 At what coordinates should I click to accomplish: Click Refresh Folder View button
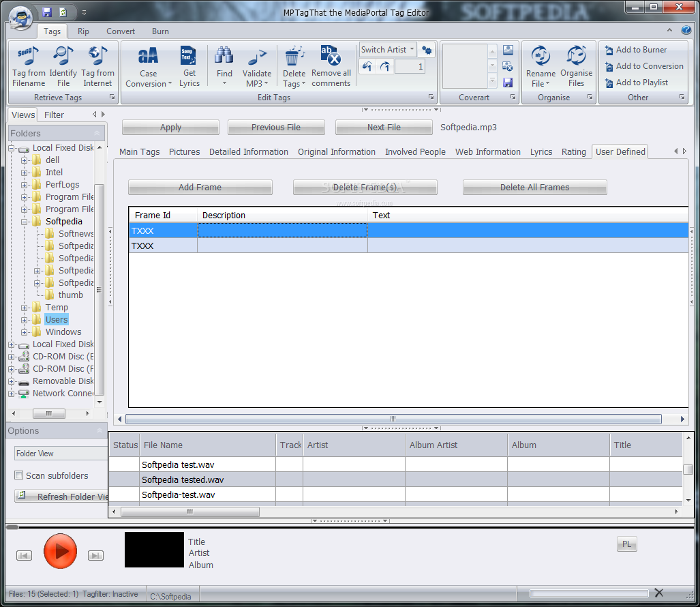coord(61,497)
